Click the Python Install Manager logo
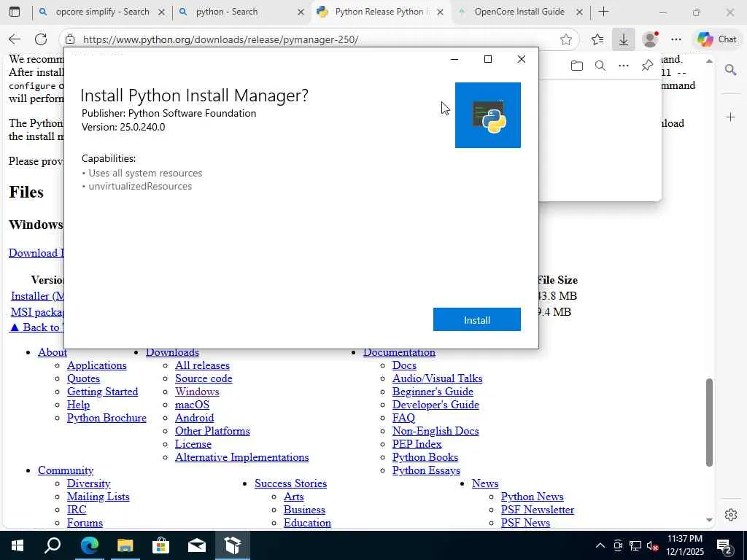Screen dimensions: 747x560 coord(488,115)
